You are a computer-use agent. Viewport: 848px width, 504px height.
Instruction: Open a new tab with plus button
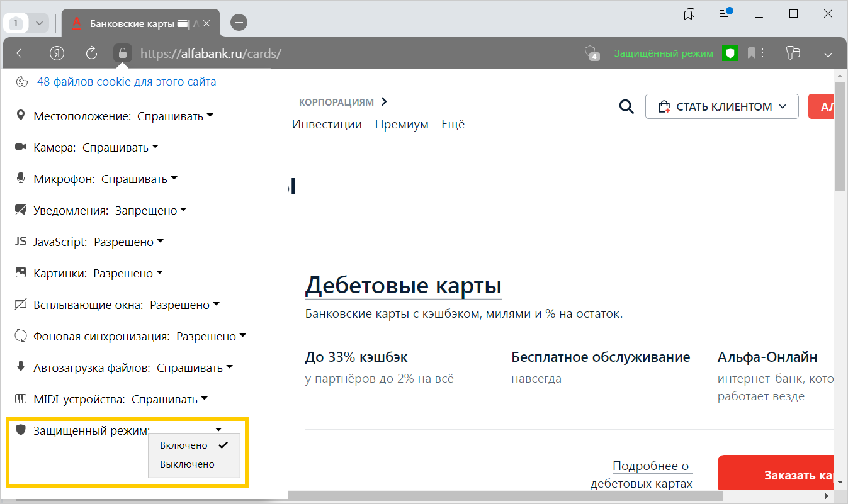click(x=239, y=23)
